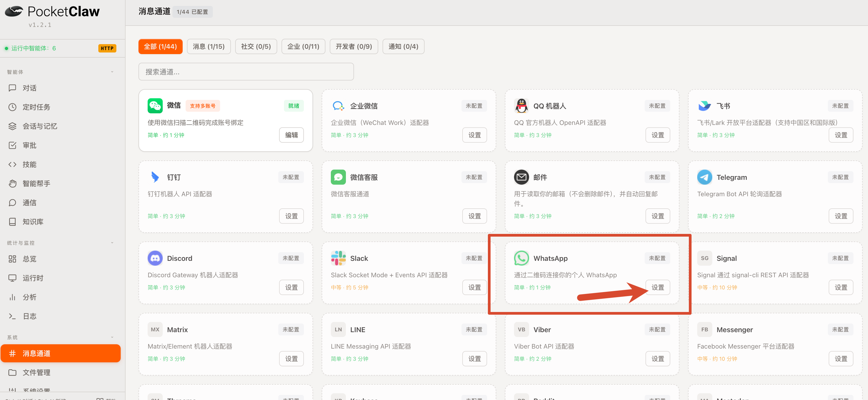Click the LINE LN badge icon
Viewport: 868px width, 400px height.
[338, 330]
